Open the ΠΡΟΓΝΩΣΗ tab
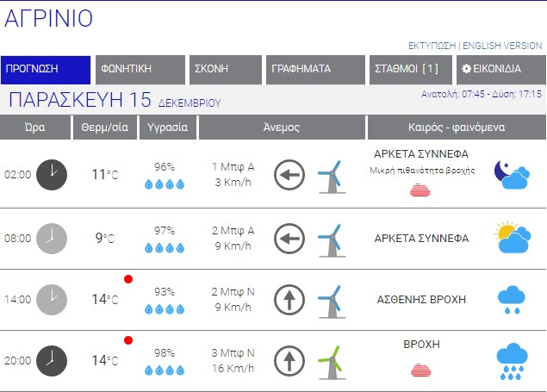Viewport: 547px width, 392px height. [46, 70]
